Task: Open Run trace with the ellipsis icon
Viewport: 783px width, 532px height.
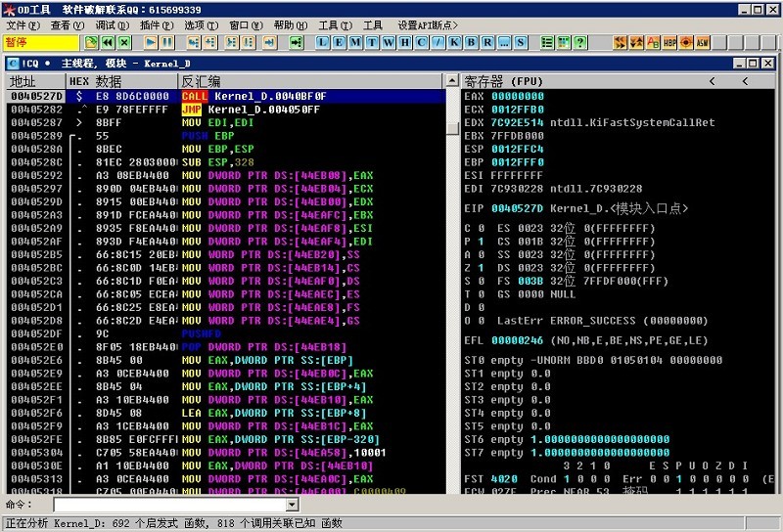Action: click(x=504, y=42)
